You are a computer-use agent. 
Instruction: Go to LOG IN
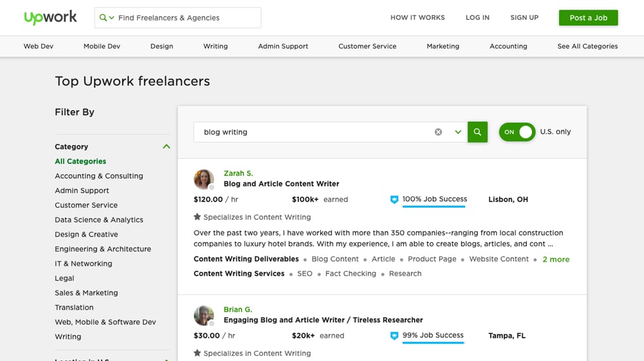pyautogui.click(x=477, y=17)
